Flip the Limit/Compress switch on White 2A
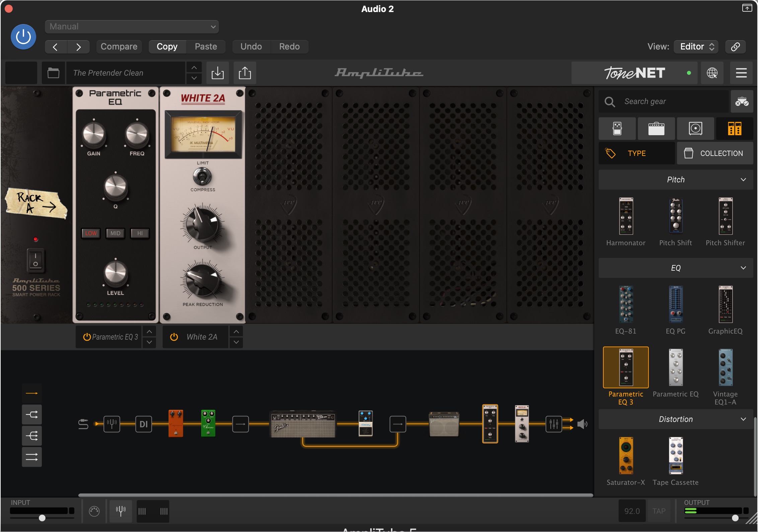758x532 pixels. [202, 176]
